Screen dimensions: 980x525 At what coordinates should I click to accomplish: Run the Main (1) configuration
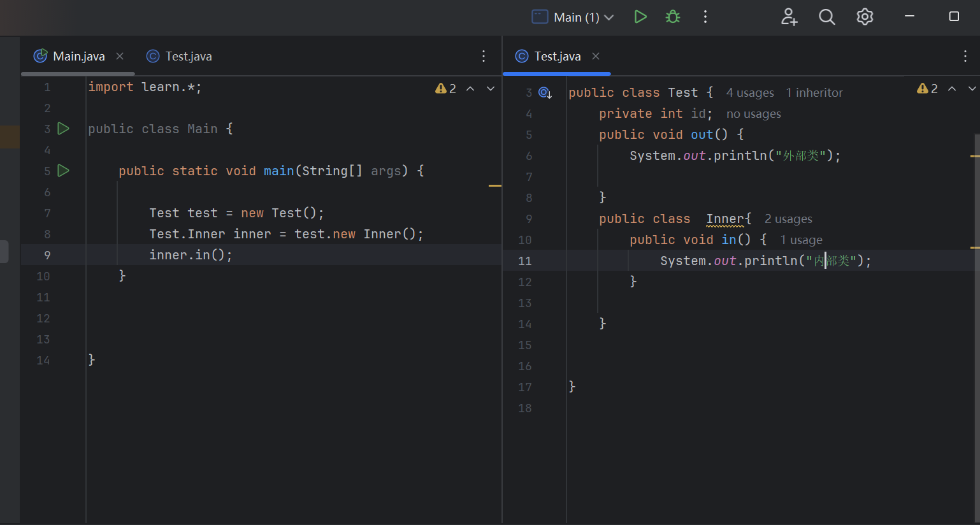pyautogui.click(x=640, y=17)
